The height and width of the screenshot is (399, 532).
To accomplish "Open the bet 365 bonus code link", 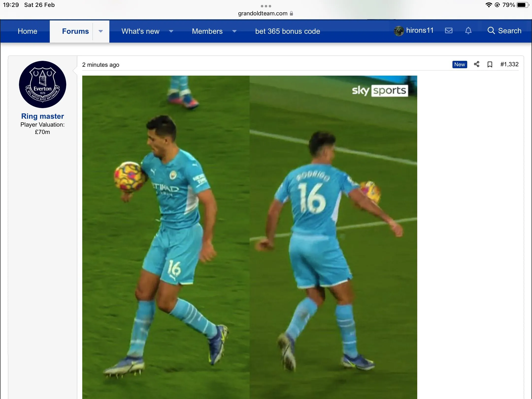I will [287, 31].
